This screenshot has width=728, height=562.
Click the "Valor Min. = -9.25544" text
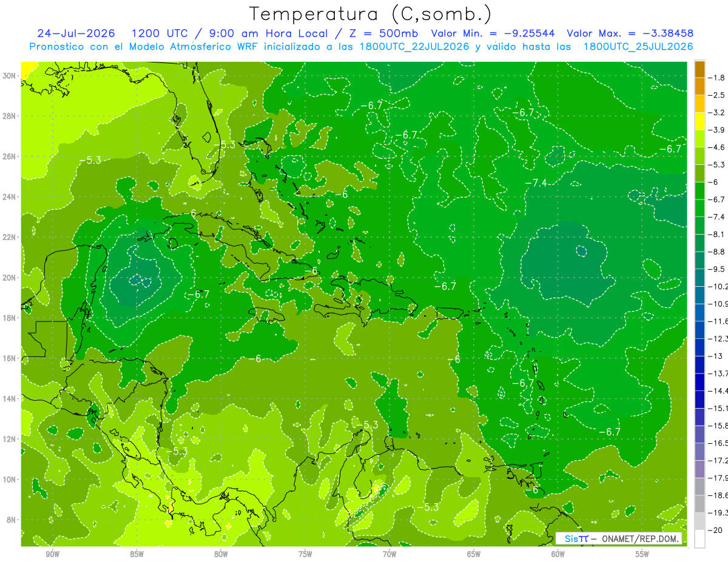(494, 33)
